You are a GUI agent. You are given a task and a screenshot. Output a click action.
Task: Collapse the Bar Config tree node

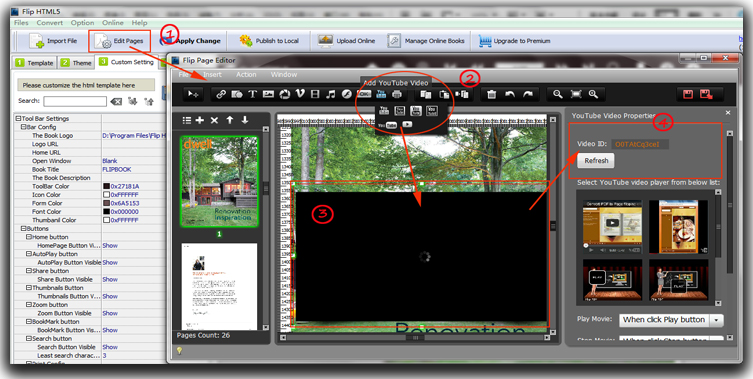(23, 127)
